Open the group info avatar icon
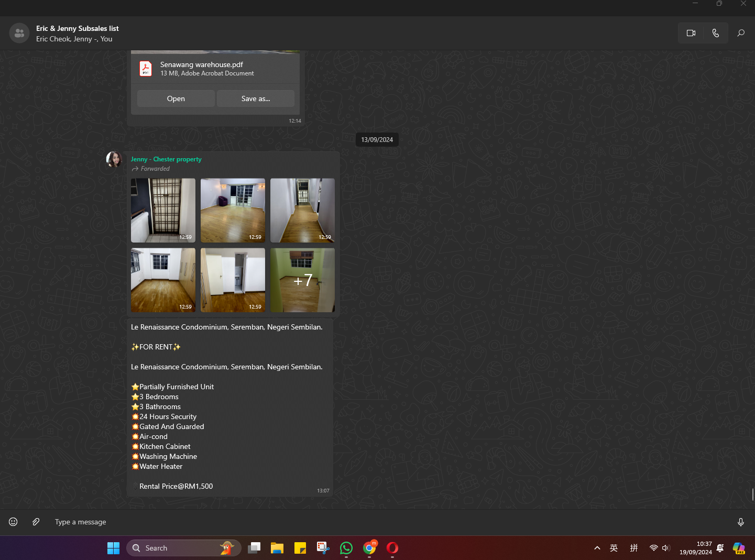755x560 pixels. (19, 33)
